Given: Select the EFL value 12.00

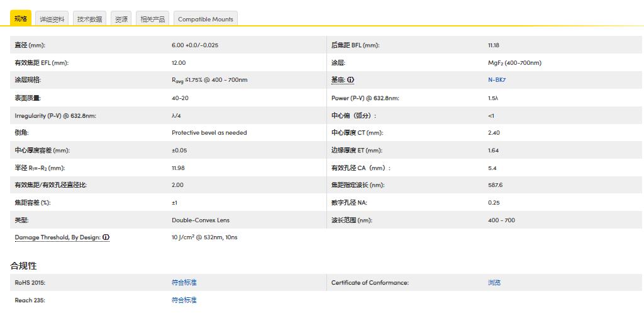Looking at the screenshot, I should tap(179, 63).
